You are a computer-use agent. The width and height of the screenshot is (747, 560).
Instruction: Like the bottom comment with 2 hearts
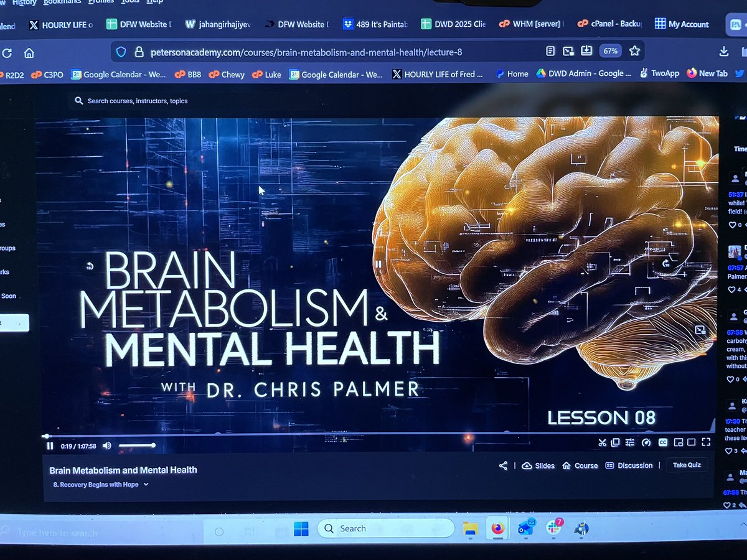point(728,505)
